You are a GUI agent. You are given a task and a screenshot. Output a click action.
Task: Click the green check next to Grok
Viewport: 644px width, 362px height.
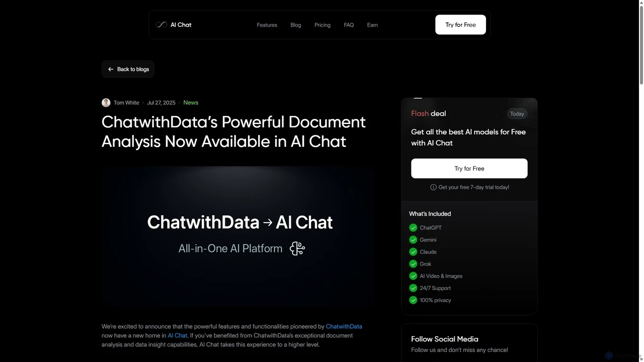point(413,264)
